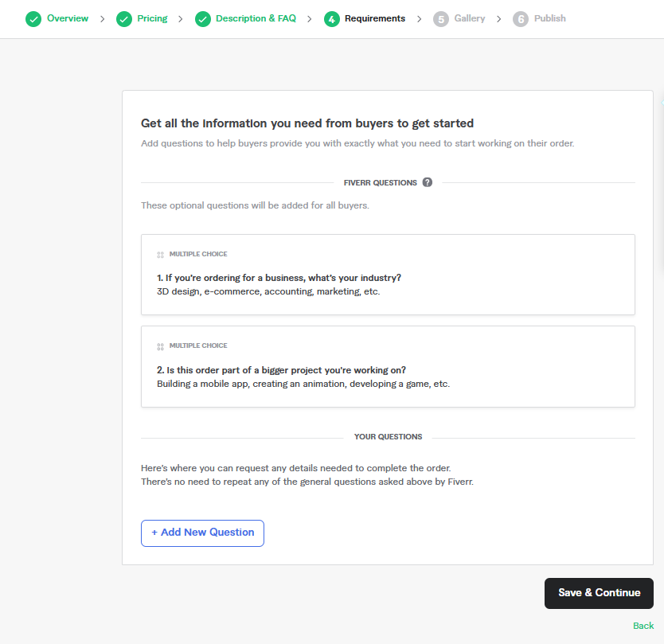Go to the Overview step
The image size is (664, 644).
[x=68, y=18]
